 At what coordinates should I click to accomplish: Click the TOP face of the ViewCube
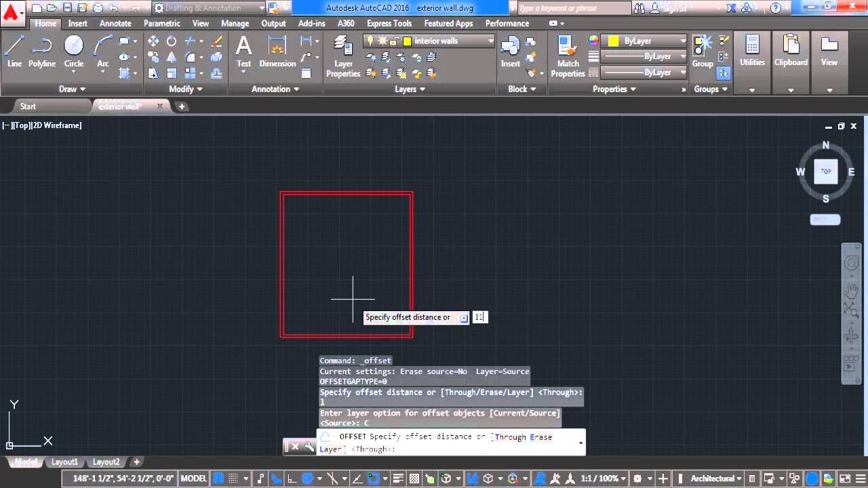pyautogui.click(x=825, y=171)
